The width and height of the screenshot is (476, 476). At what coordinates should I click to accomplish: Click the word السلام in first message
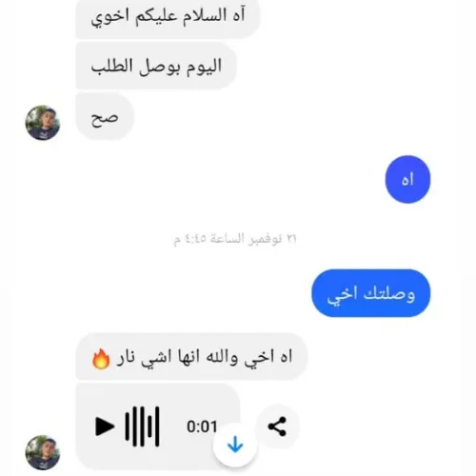(x=205, y=16)
